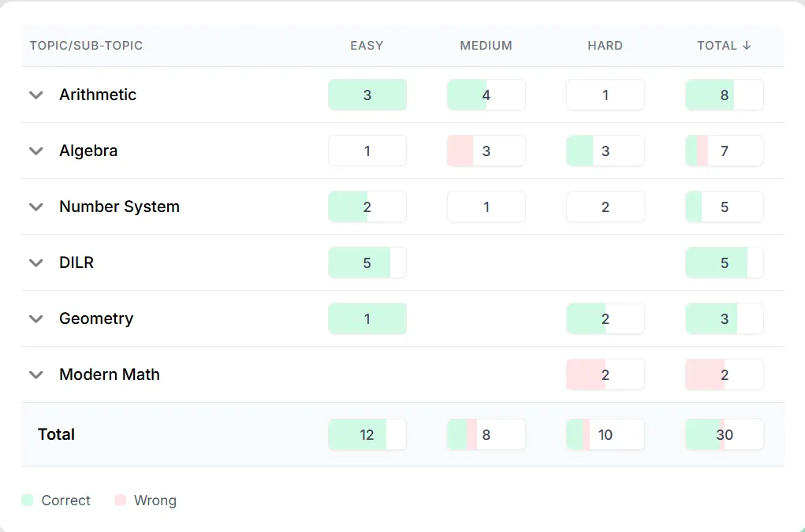Select the Wrong legend pink swatch

(120, 500)
